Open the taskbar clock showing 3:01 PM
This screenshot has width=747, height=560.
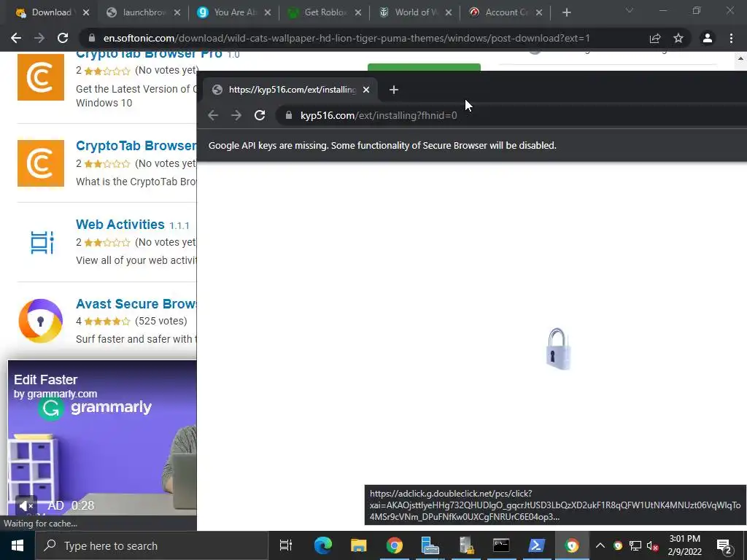coord(684,545)
